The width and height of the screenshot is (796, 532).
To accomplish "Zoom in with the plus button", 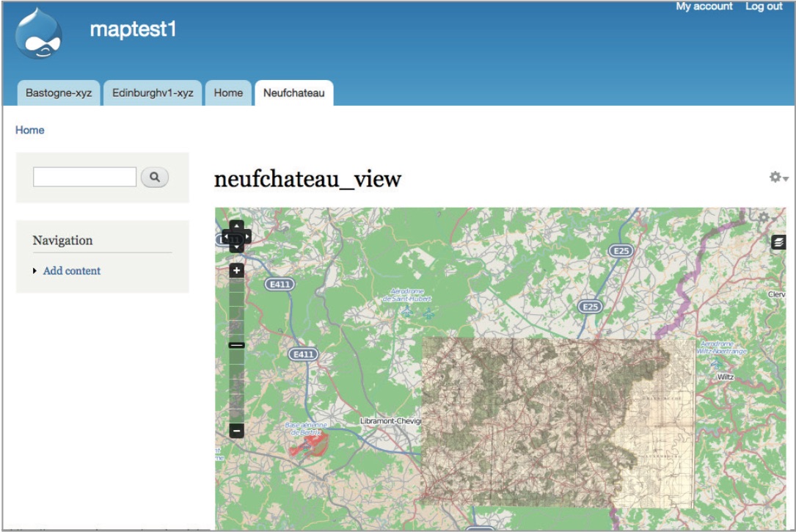I will [236, 271].
